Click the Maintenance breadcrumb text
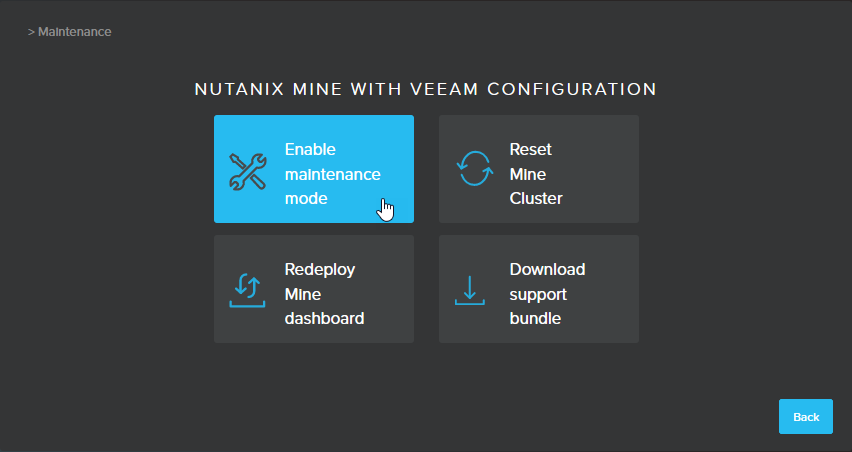Screen dimensions: 852x452 coord(74,32)
